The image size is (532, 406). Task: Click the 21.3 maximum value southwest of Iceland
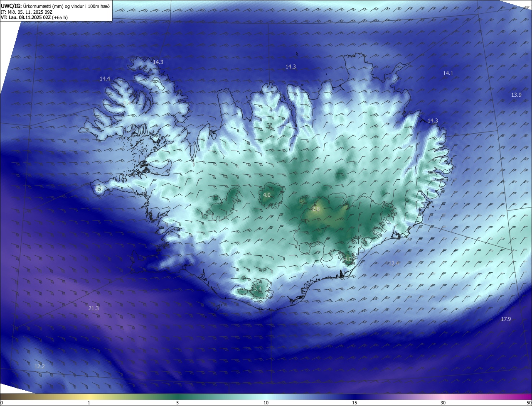tap(94, 308)
